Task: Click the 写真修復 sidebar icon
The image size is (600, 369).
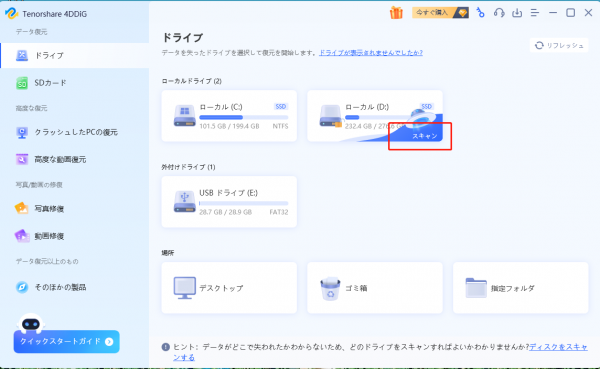Action: pyautogui.click(x=22, y=209)
